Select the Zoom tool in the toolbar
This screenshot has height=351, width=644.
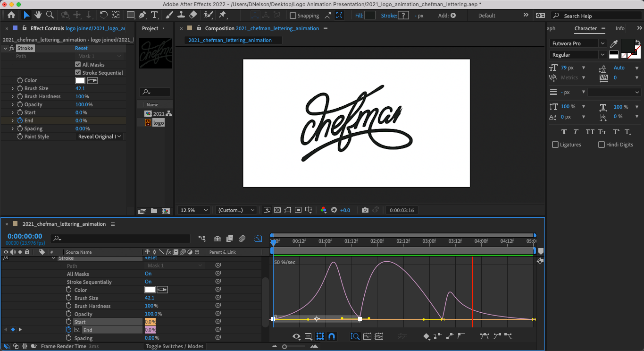pyautogui.click(x=50, y=15)
